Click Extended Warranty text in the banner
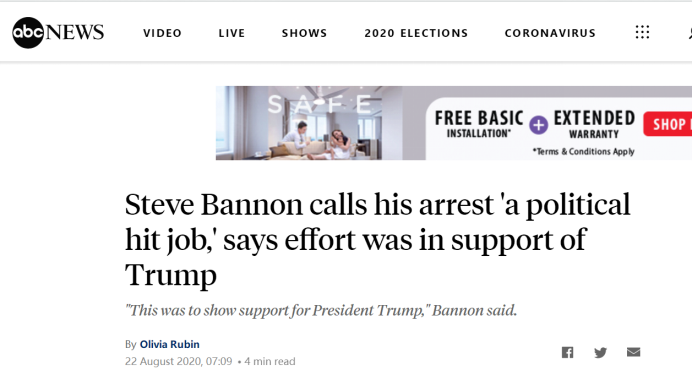 [594, 124]
